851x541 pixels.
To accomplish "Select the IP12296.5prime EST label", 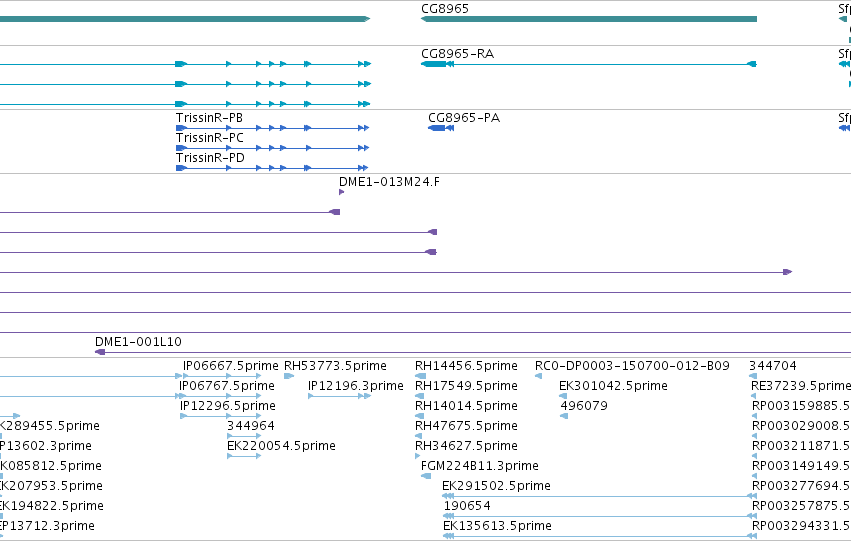I will pos(228,406).
